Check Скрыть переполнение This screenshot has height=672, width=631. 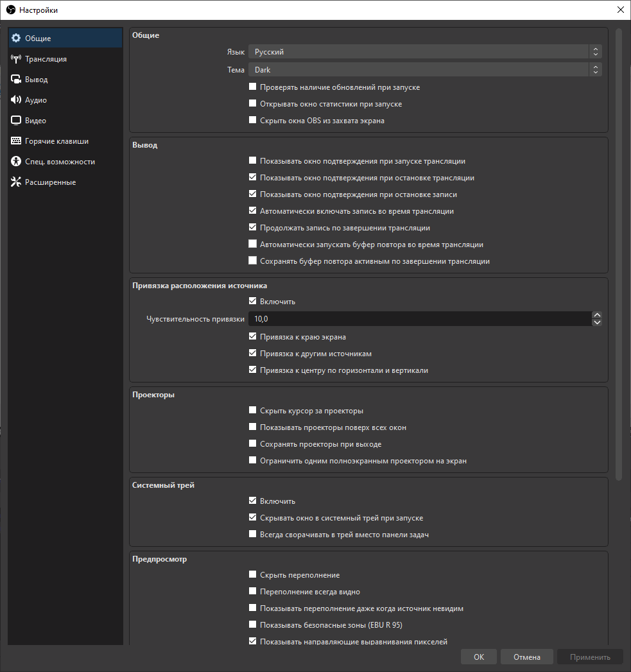pos(252,574)
